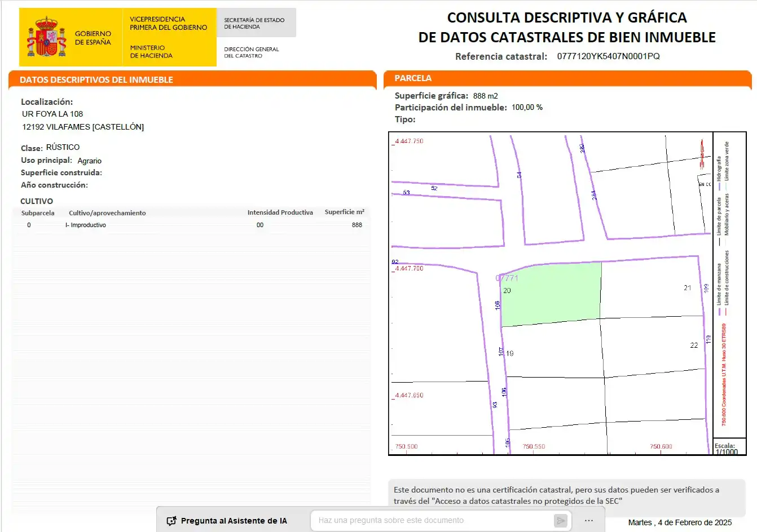Image resolution: width=757 pixels, height=532 pixels.
Task: Click the 'CULTIVO' heading
Action: click(37, 201)
